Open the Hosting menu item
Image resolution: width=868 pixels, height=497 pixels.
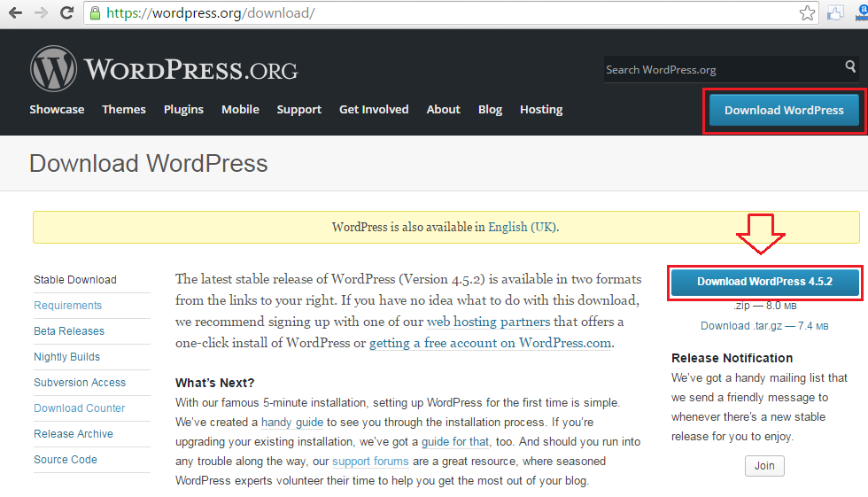tap(541, 110)
